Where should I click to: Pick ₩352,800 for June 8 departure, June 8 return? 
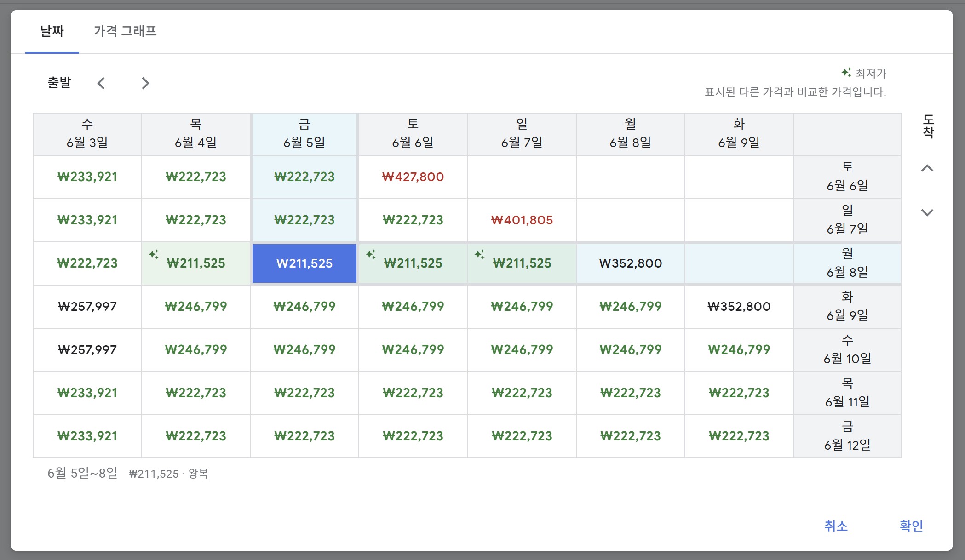click(x=630, y=263)
